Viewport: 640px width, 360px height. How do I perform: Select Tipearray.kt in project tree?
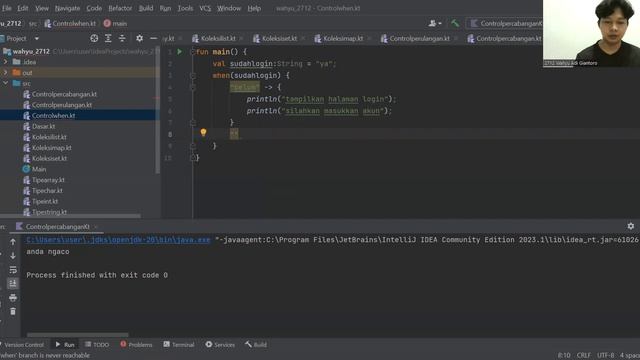point(48,180)
